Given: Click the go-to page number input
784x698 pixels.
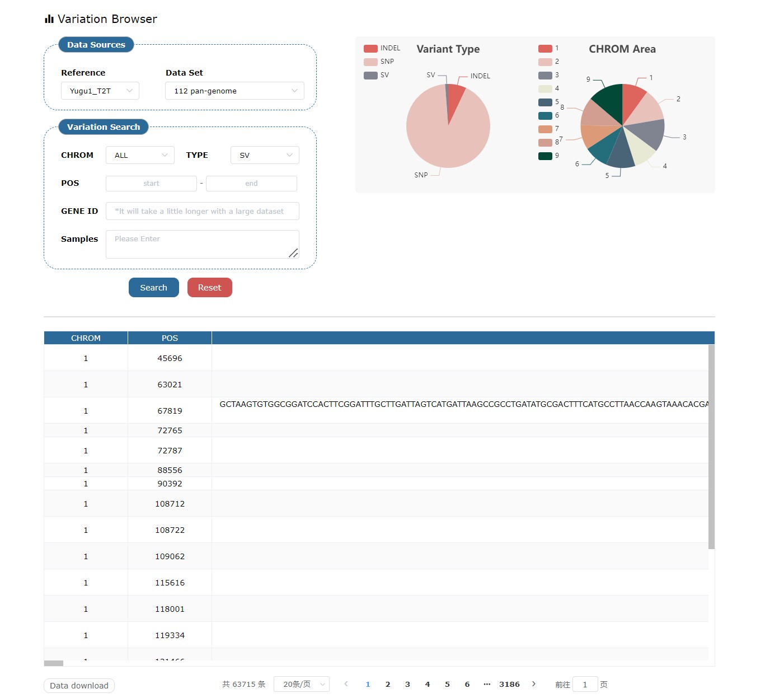Looking at the screenshot, I should point(585,684).
